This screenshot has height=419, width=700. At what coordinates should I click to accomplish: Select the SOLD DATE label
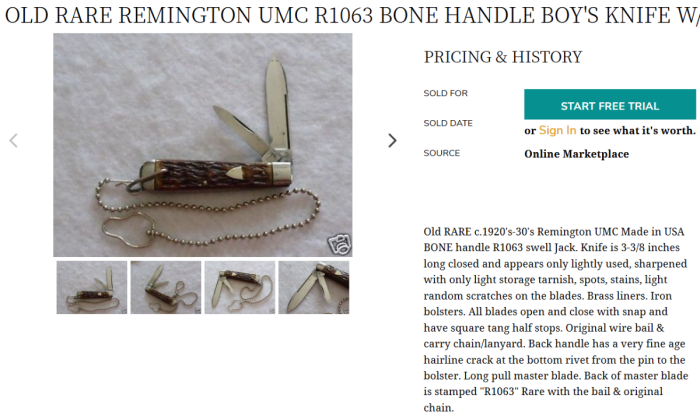(448, 123)
